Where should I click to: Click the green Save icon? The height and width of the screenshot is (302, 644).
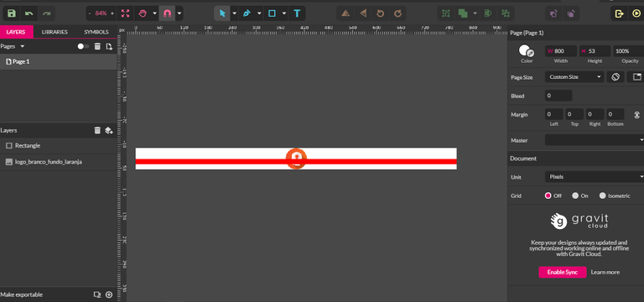coord(12,13)
